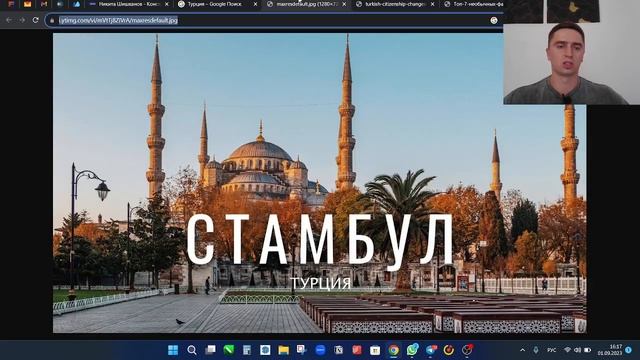Image resolution: width=640 pixels, height=360 pixels.
Task: Open taskbar Search magnifier
Action: click(x=191, y=350)
